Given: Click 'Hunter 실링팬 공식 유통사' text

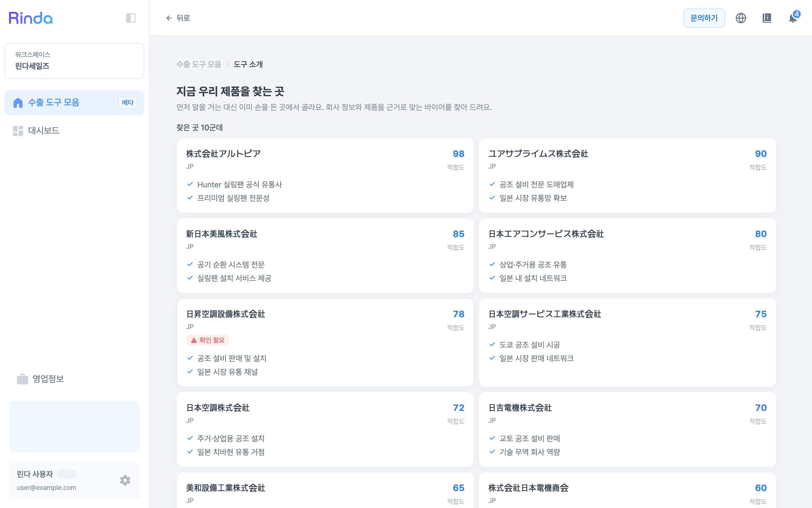Looking at the screenshot, I should click(x=240, y=185).
